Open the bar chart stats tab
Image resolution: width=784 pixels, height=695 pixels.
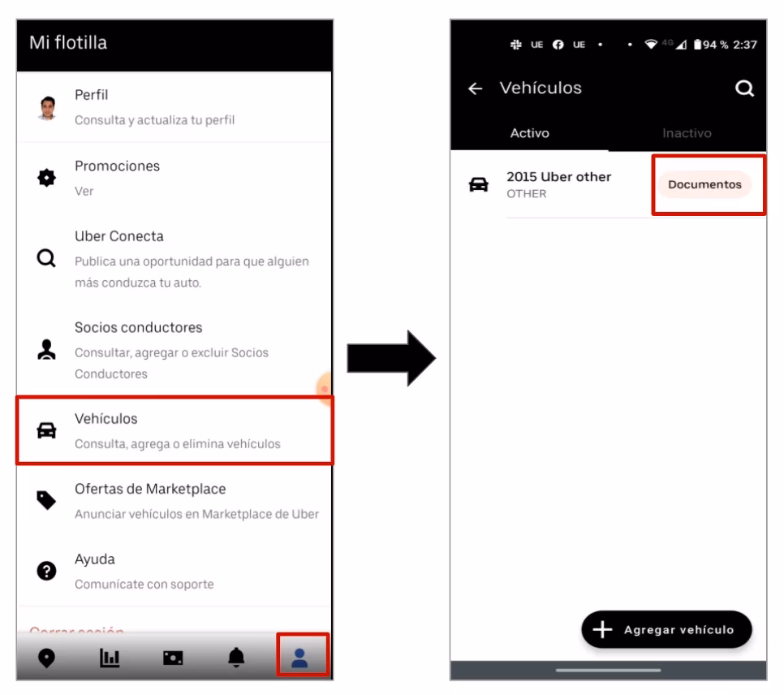pos(110,658)
